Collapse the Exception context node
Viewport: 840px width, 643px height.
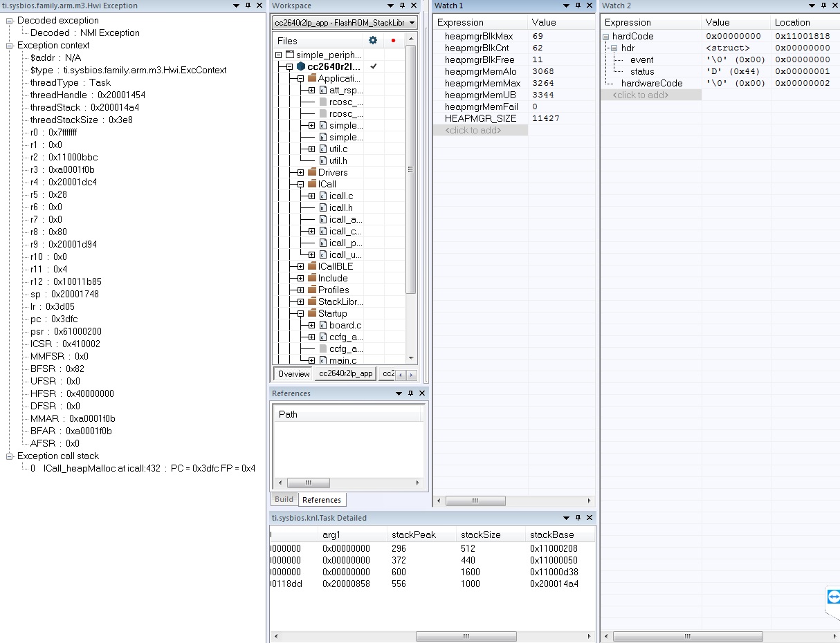(x=10, y=46)
